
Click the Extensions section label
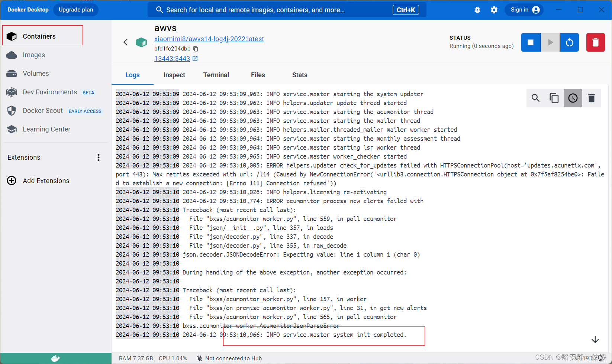[24, 157]
